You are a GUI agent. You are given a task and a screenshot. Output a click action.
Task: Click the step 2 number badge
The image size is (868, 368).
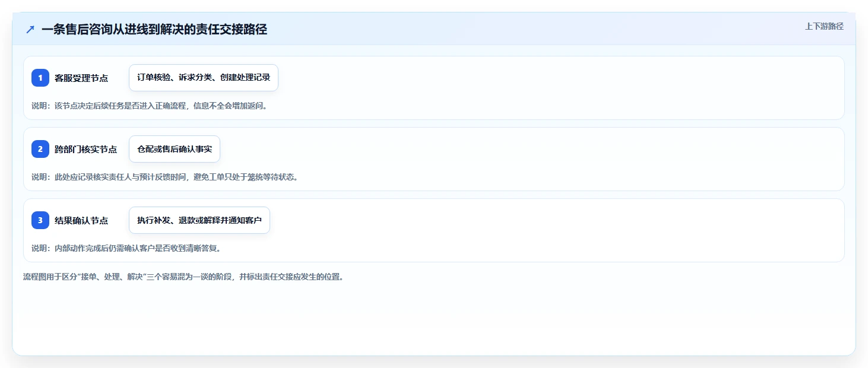pyautogui.click(x=40, y=149)
